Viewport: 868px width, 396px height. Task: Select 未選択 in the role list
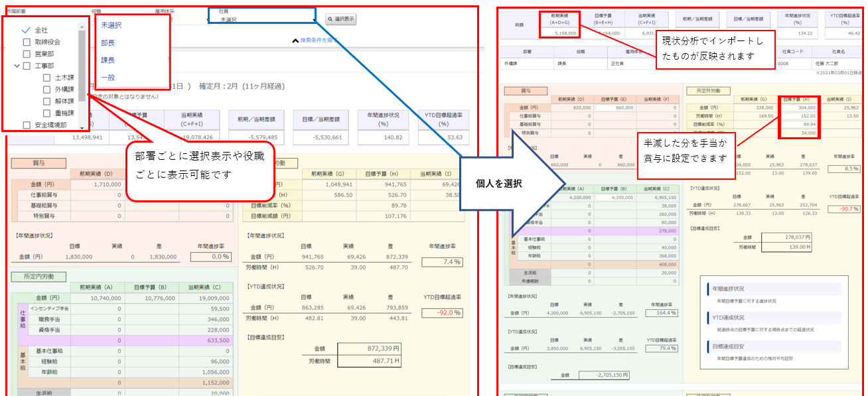(111, 25)
